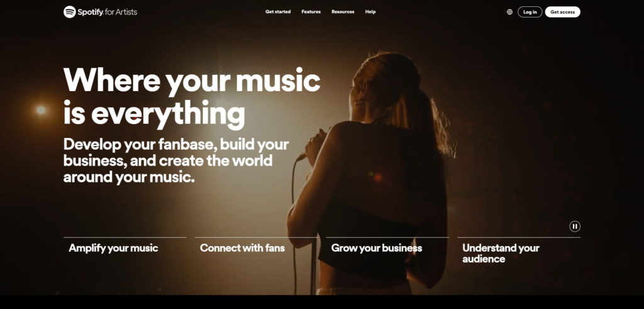The image size is (644, 309).
Task: Click the Log in button
Action: (530, 12)
